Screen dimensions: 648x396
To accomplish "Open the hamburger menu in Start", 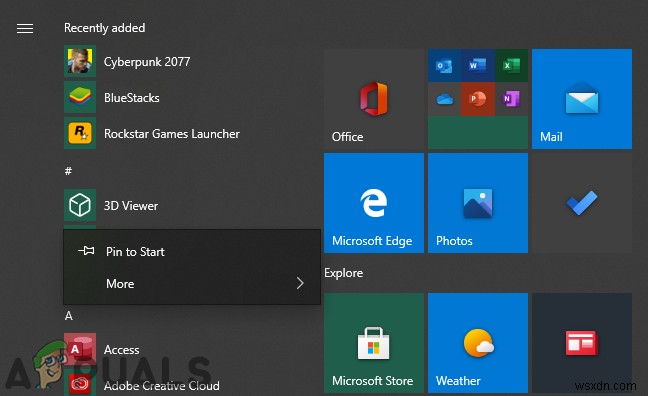I will 25,28.
